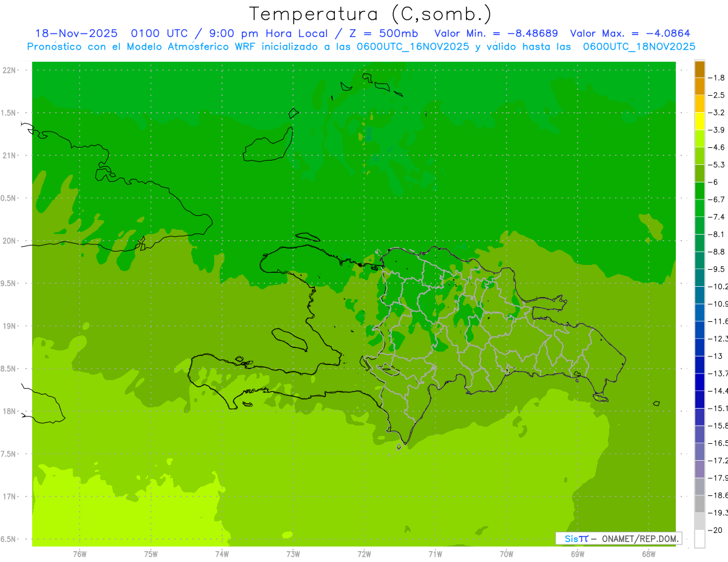Viewport: 728px width, 562px height.
Task: Click the 'Z = 500mb' level text
Action: coord(382,33)
